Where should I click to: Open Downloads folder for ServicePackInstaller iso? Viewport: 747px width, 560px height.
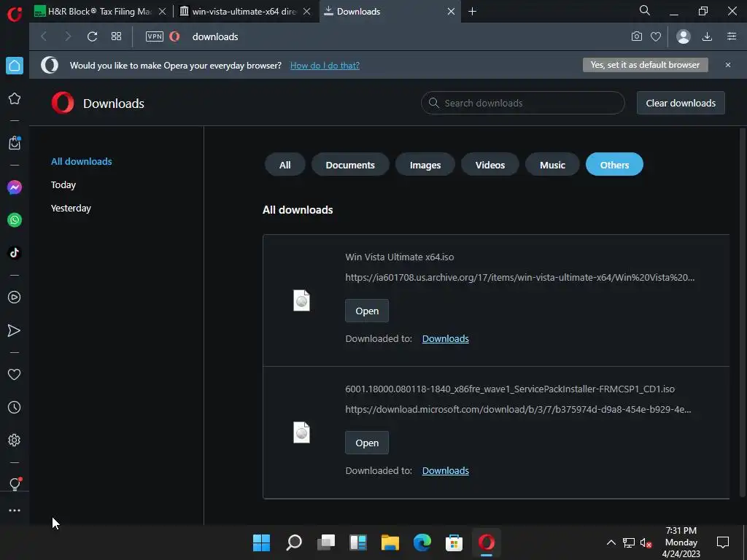tap(446, 470)
